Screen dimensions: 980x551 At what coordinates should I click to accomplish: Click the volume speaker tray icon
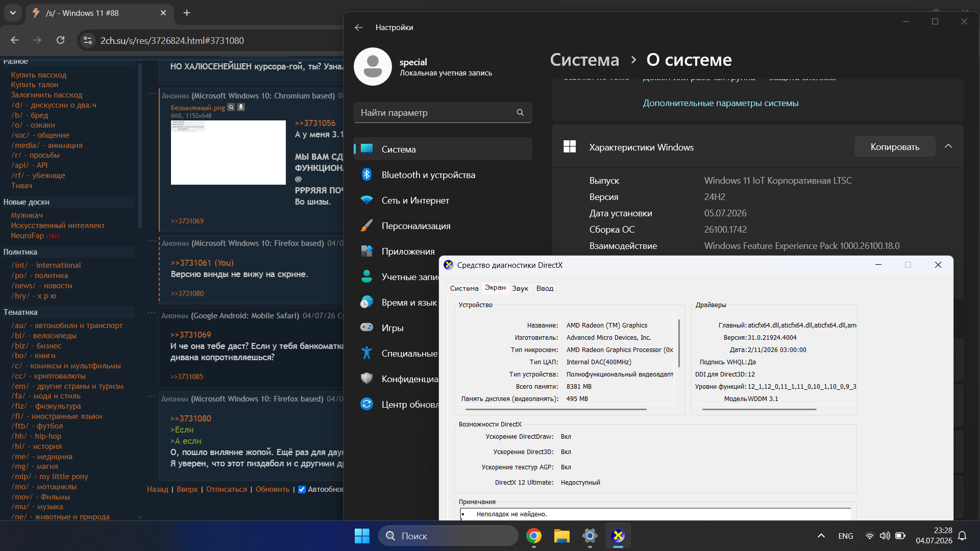click(x=885, y=536)
